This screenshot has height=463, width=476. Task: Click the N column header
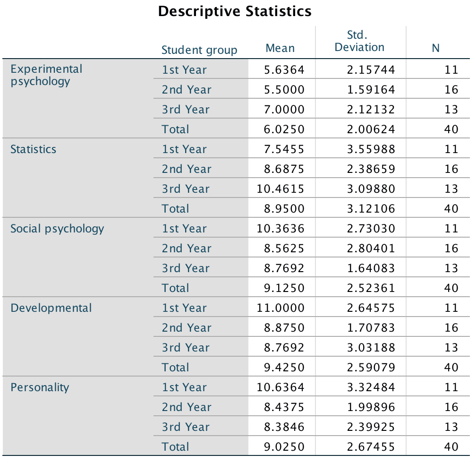[x=435, y=48]
